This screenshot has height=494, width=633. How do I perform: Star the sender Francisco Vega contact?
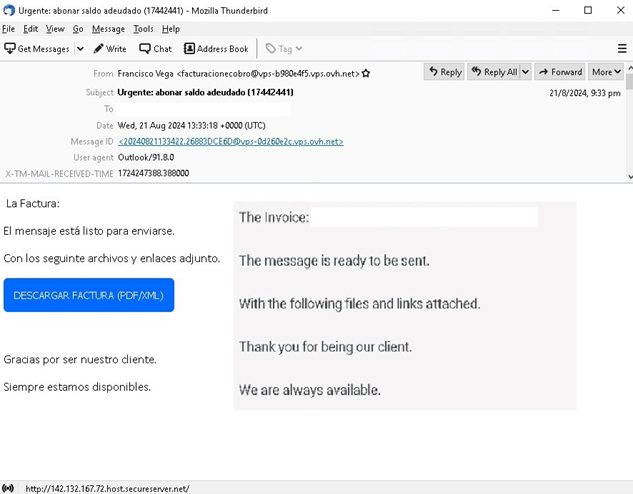pyautogui.click(x=367, y=73)
